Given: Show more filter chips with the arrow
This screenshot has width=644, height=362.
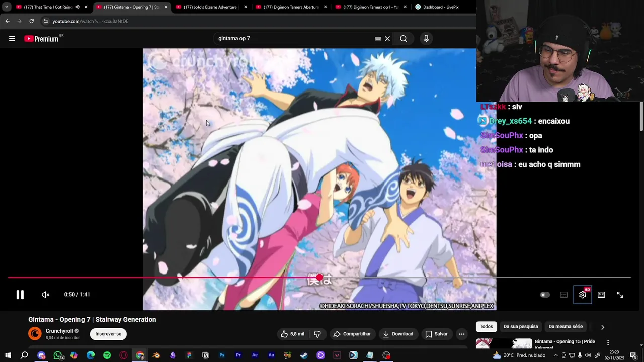Looking at the screenshot, I should (603, 327).
